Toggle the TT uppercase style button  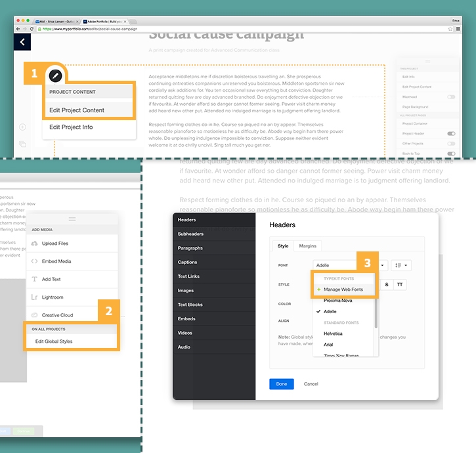pos(400,284)
